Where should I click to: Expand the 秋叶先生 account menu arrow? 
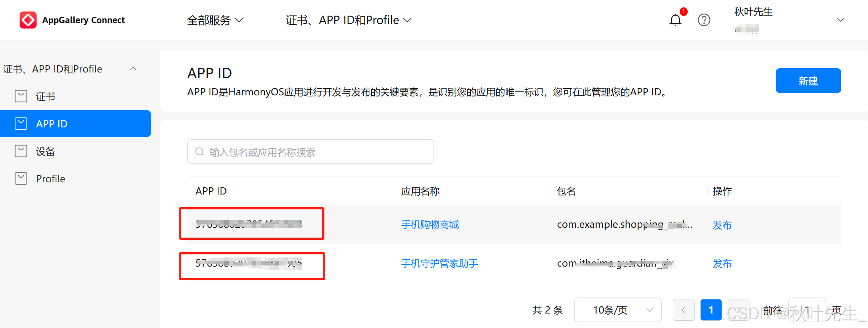(841, 20)
